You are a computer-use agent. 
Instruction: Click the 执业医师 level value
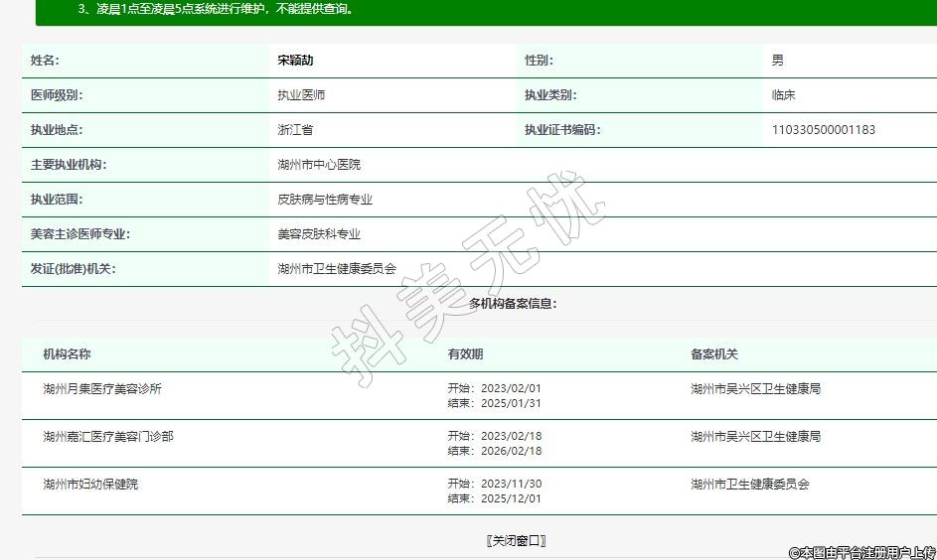tap(301, 95)
